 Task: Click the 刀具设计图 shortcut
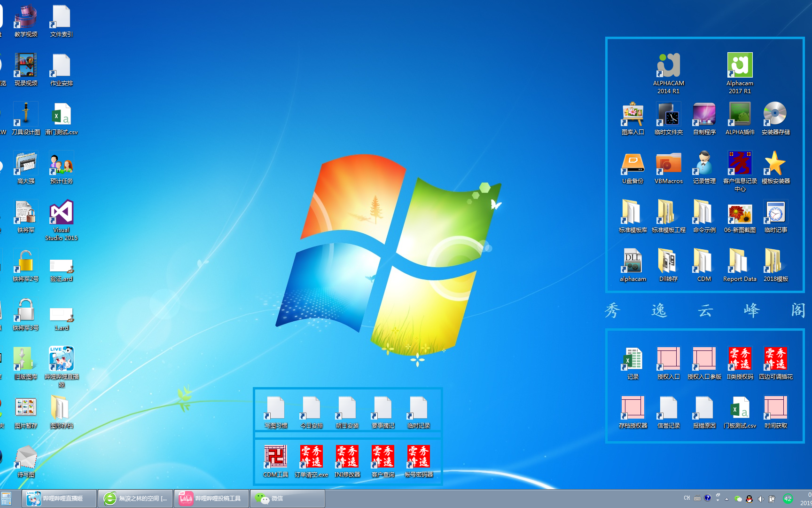point(25,119)
